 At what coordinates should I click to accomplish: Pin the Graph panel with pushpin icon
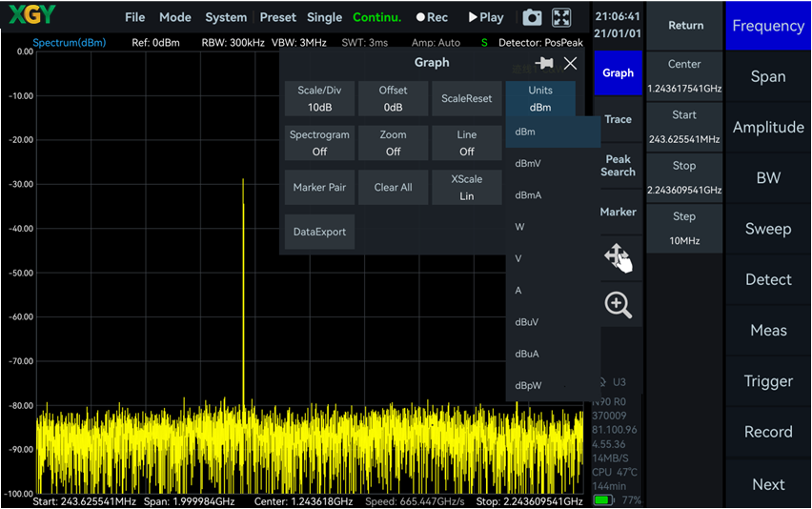coord(544,63)
